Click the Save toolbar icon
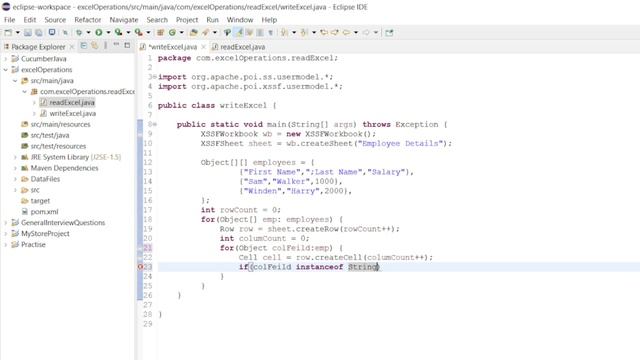 pos(28,32)
